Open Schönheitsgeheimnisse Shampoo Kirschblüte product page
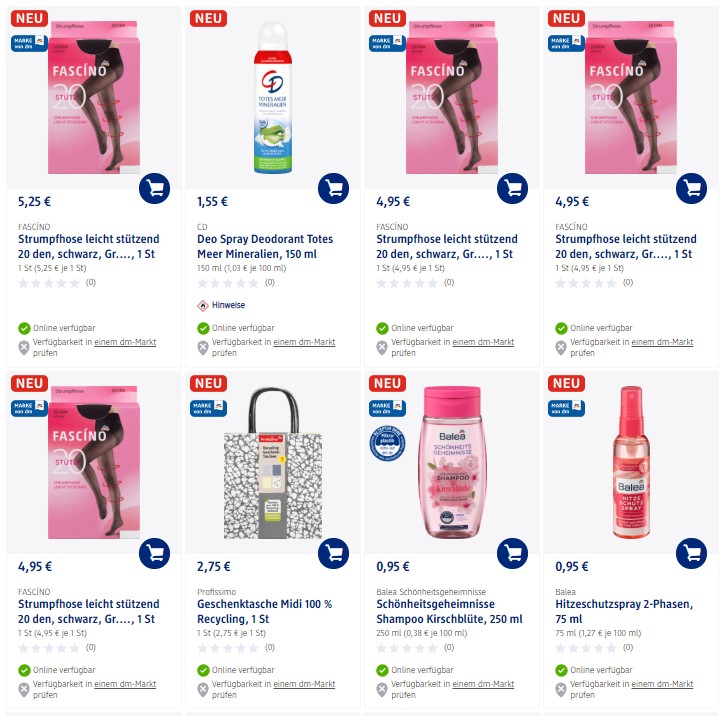 point(449,611)
